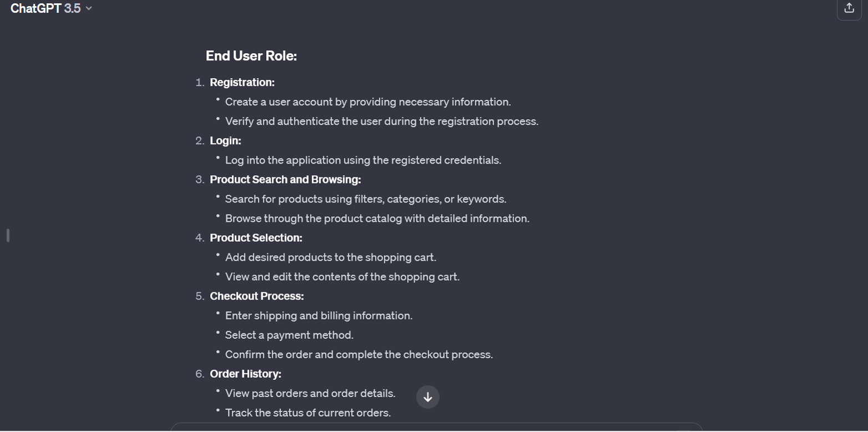Click the "Product Search and Browsing:" heading
This screenshot has height=432, width=868.
tap(285, 179)
